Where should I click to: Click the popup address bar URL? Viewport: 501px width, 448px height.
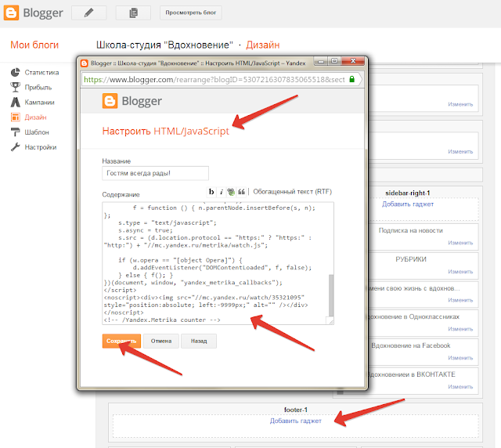[x=214, y=79]
